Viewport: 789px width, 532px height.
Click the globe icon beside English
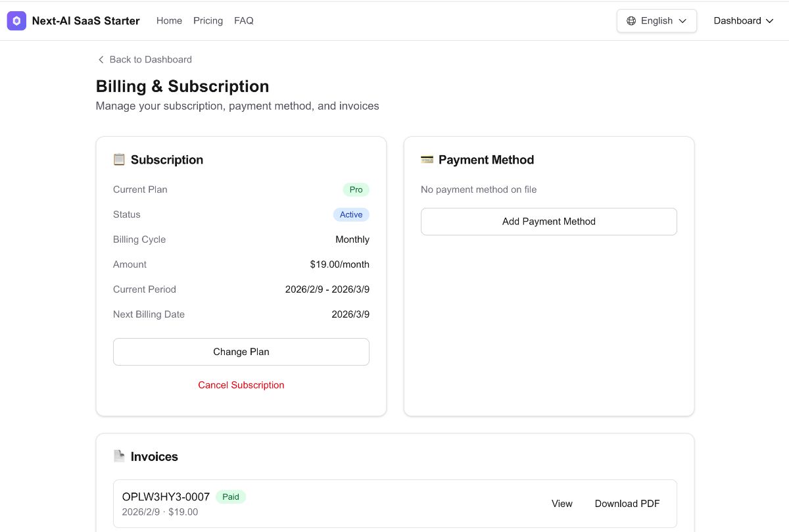[632, 20]
